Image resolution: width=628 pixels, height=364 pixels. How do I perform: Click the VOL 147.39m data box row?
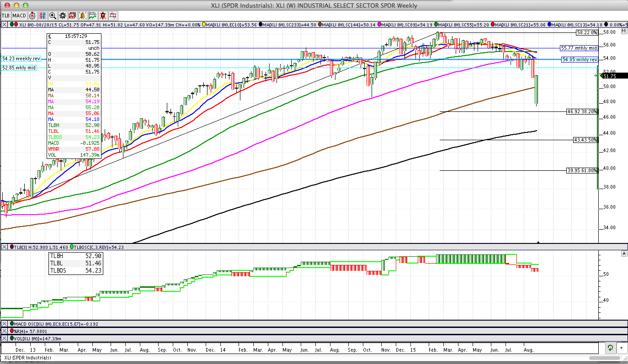(74, 155)
